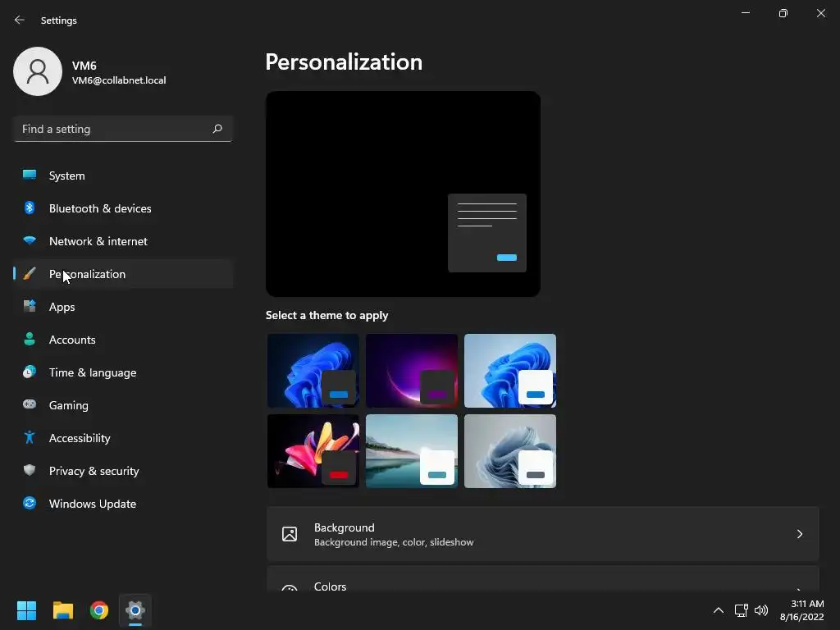
Task: Open Bluetooth & devices settings
Action: coord(123,208)
